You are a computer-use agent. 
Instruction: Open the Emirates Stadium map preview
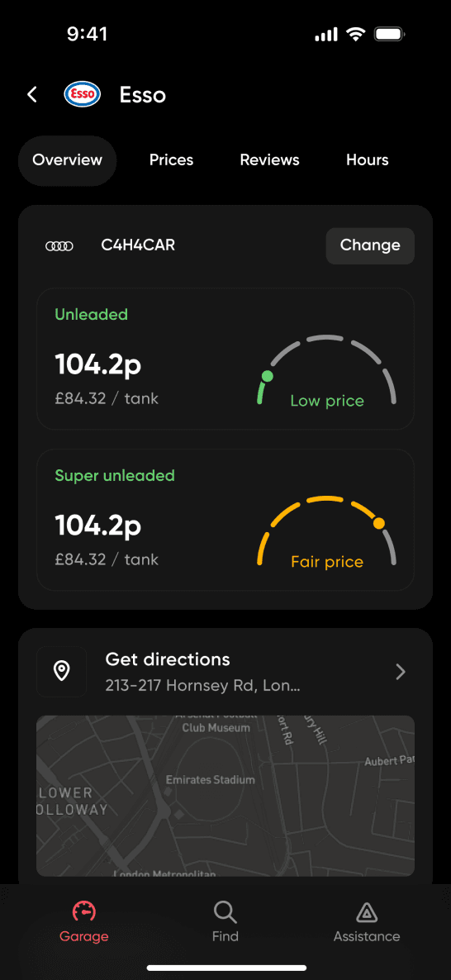[x=225, y=796]
